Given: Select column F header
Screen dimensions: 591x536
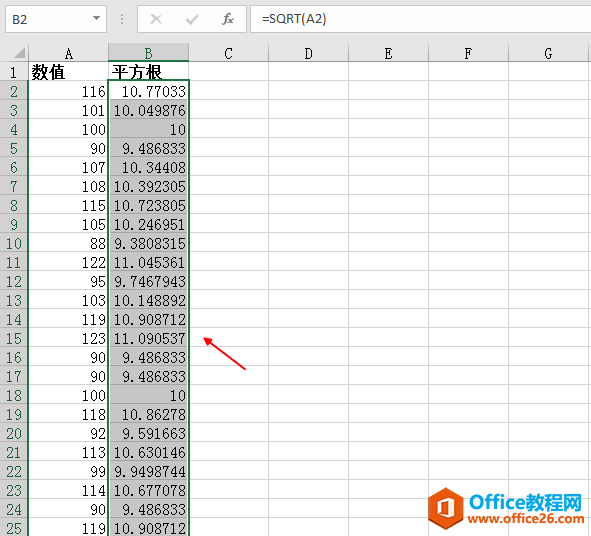Looking at the screenshot, I should [x=468, y=53].
